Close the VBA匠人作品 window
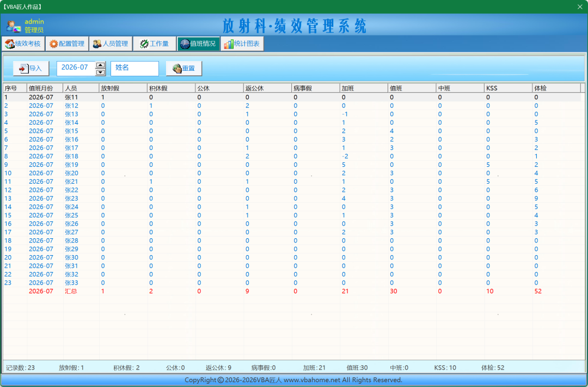 click(x=580, y=7)
